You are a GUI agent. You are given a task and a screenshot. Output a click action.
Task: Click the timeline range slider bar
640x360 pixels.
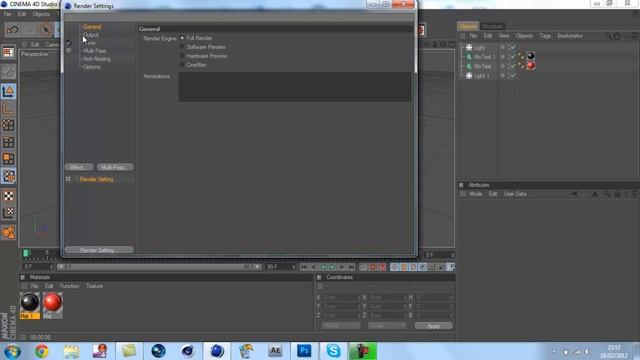tap(159, 267)
